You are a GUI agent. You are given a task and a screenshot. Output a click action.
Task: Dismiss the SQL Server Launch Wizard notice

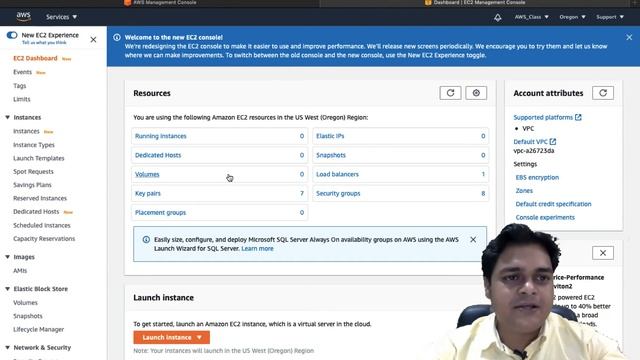click(473, 240)
